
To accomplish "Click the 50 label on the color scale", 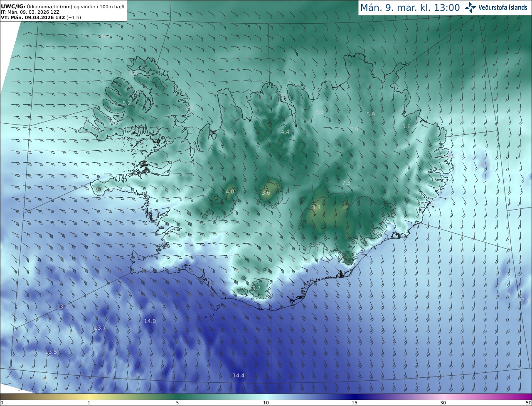I will tap(528, 403).
